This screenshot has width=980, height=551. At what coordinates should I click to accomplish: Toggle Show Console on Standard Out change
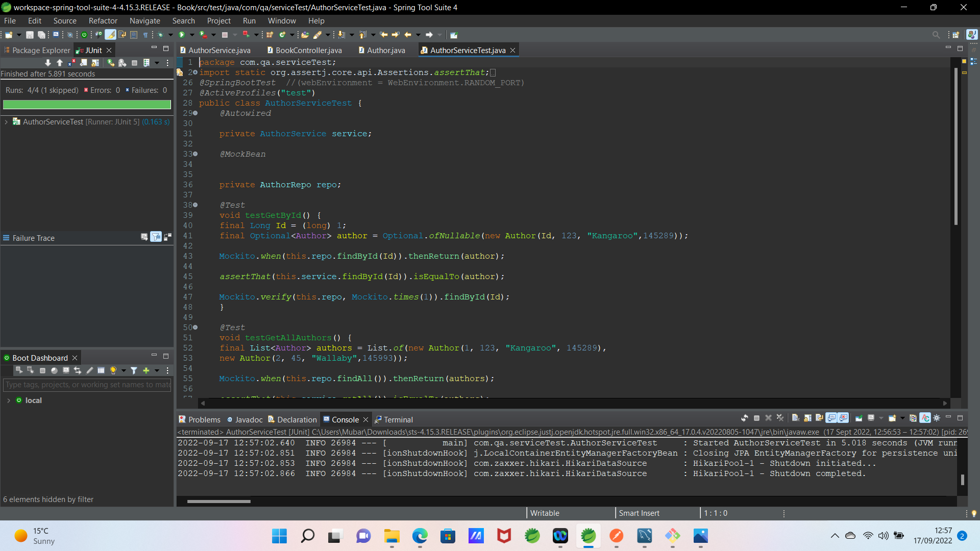click(831, 418)
